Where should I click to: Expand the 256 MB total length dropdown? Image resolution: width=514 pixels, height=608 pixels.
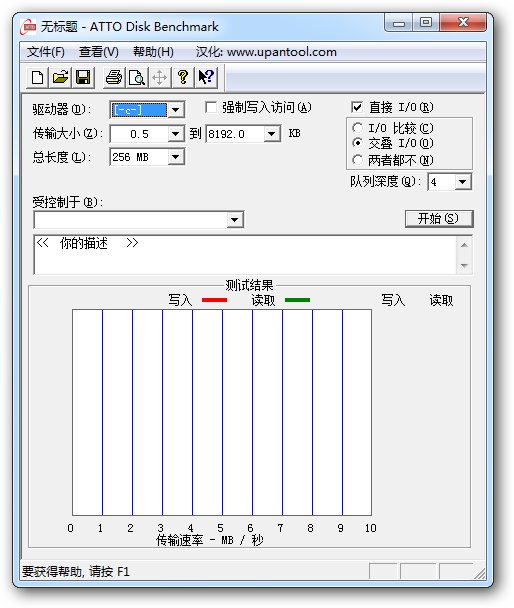click(x=176, y=157)
